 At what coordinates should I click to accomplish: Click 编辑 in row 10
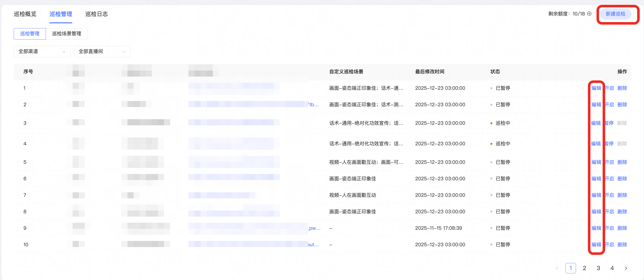coord(596,244)
